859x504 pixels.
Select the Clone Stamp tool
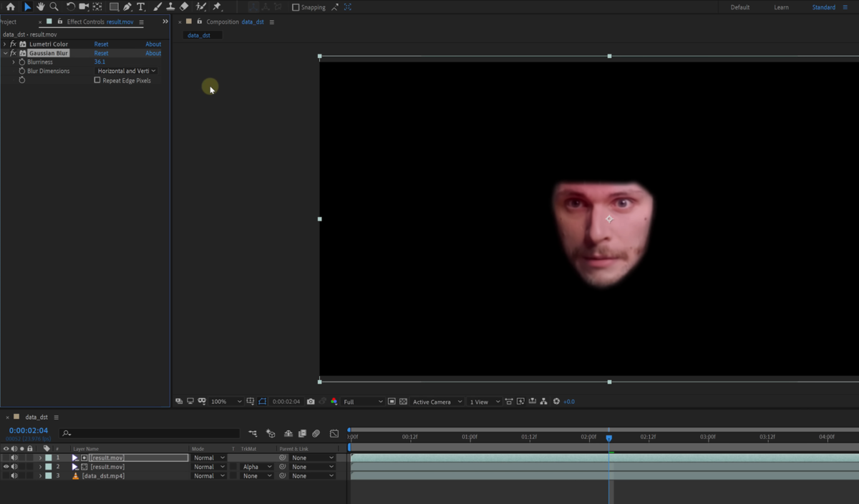(x=170, y=7)
